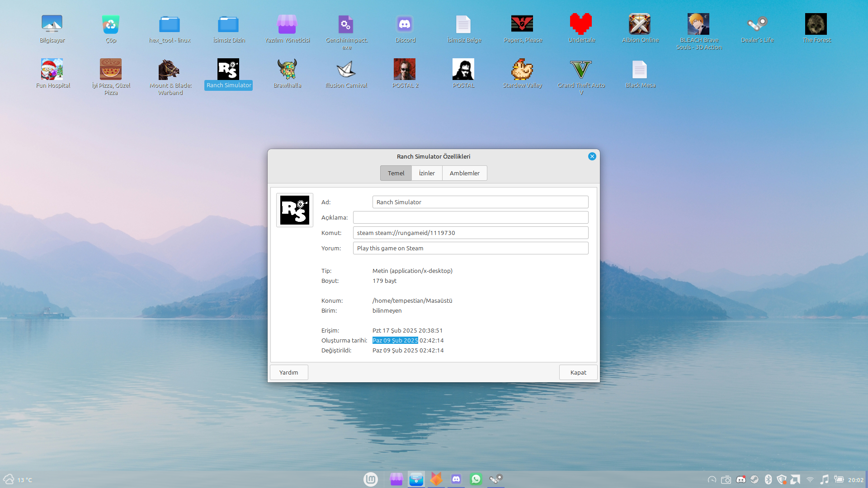Focus the Komut command field

tap(470, 233)
